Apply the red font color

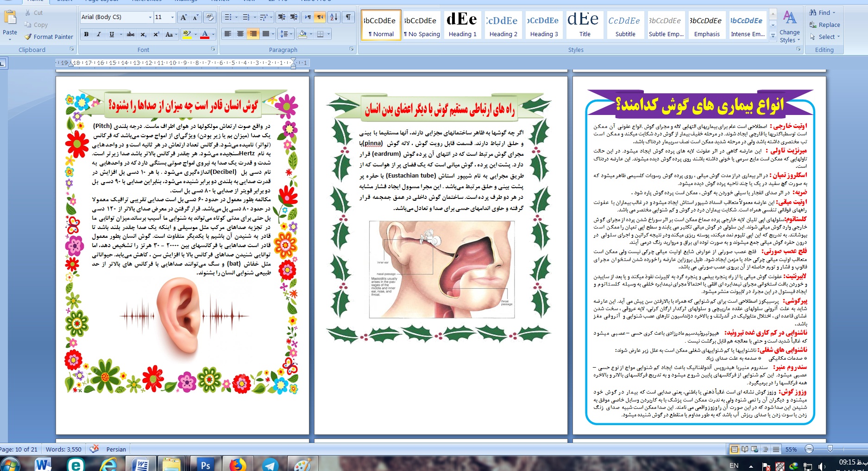click(205, 34)
